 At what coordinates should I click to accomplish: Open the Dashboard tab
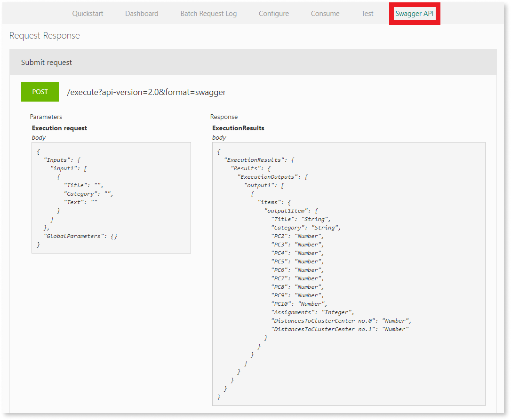pos(142,13)
